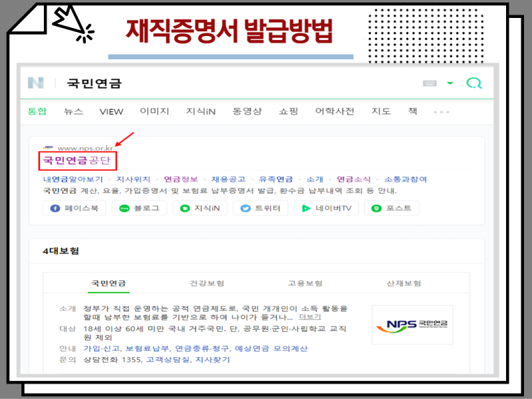Open the 내연금알아보기 sublink
Image resolution: width=532 pixels, height=399 pixels.
pyautogui.click(x=73, y=179)
